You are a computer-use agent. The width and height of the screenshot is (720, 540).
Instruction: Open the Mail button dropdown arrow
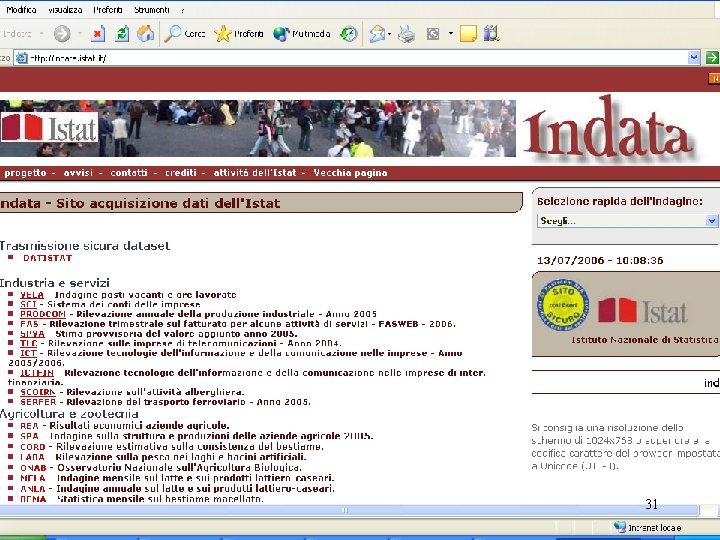pyautogui.click(x=389, y=34)
